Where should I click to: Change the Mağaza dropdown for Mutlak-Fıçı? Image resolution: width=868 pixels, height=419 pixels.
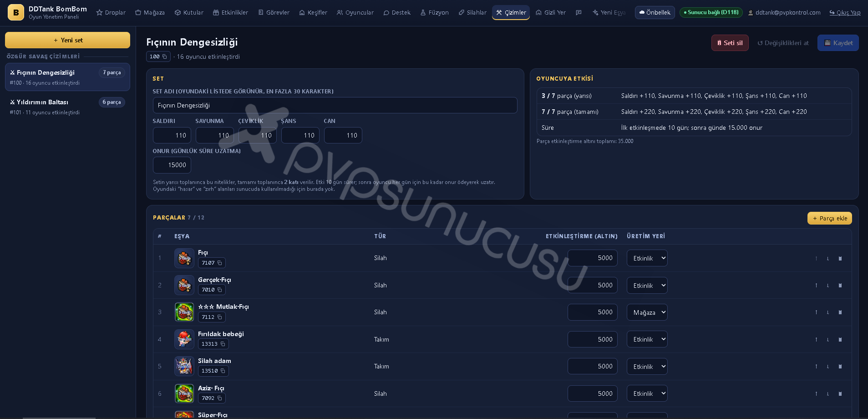pyautogui.click(x=647, y=312)
